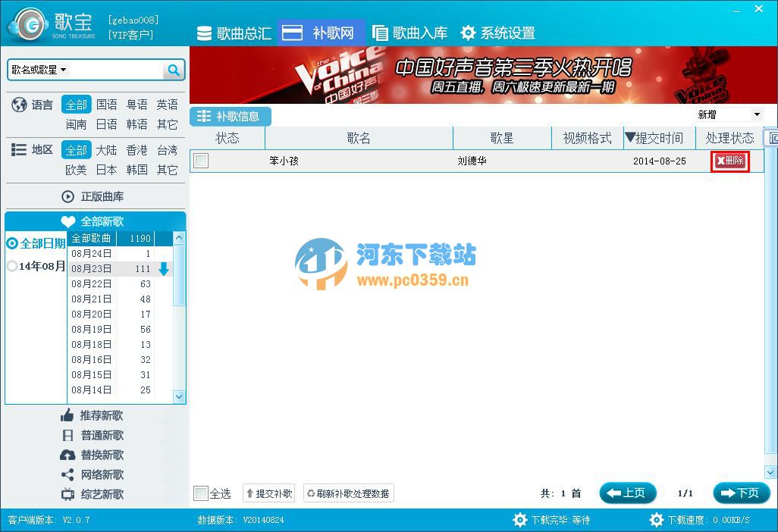The width and height of the screenshot is (778, 532).
Task: Click the 补歌信息 panel icon
Action: [x=203, y=117]
